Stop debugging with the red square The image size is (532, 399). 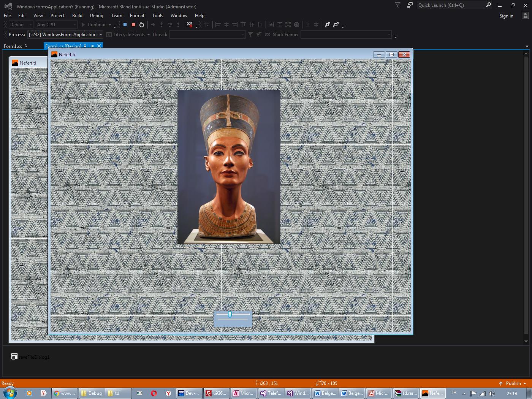[133, 25]
